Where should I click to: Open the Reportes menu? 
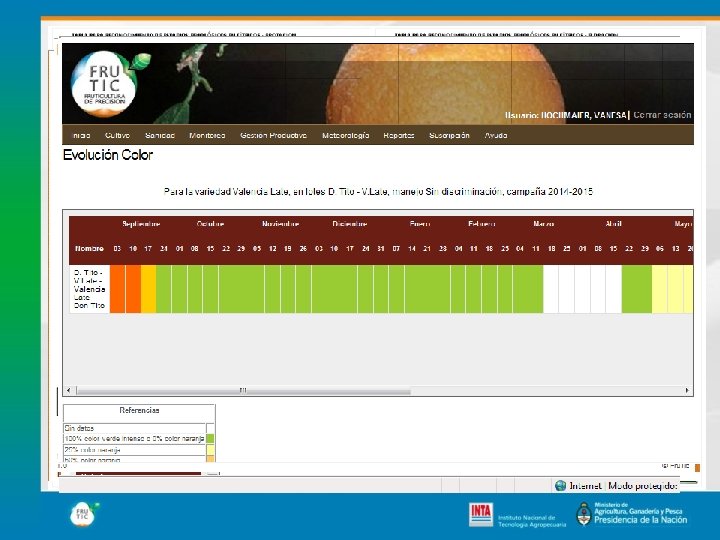399,135
